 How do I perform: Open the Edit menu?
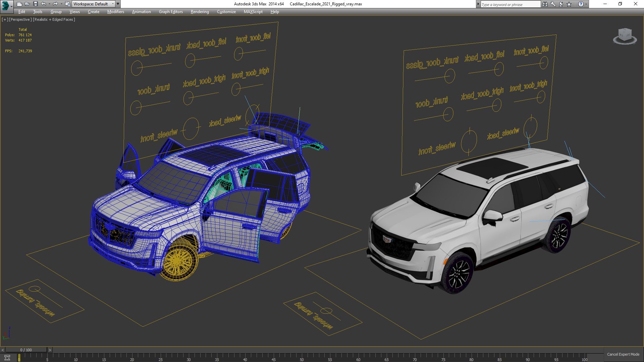coord(22,12)
